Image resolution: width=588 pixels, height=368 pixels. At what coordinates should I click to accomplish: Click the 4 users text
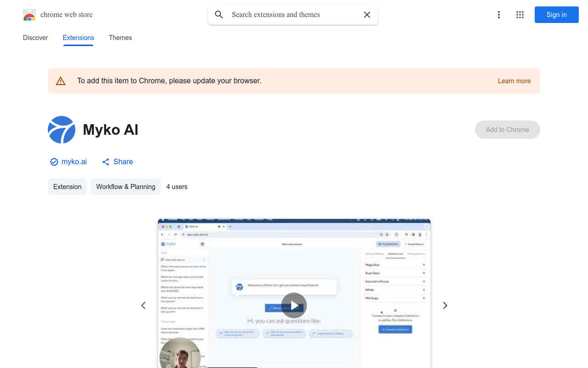pos(177,187)
